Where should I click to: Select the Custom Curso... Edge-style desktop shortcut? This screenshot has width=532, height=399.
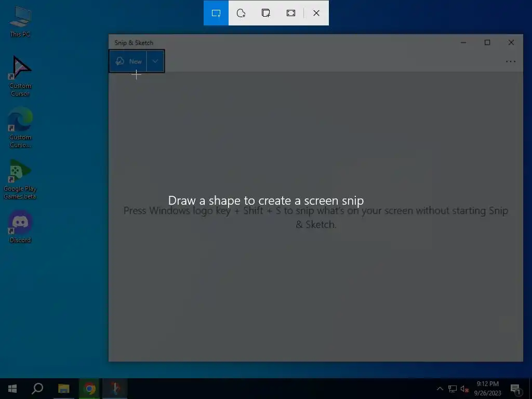[20, 128]
